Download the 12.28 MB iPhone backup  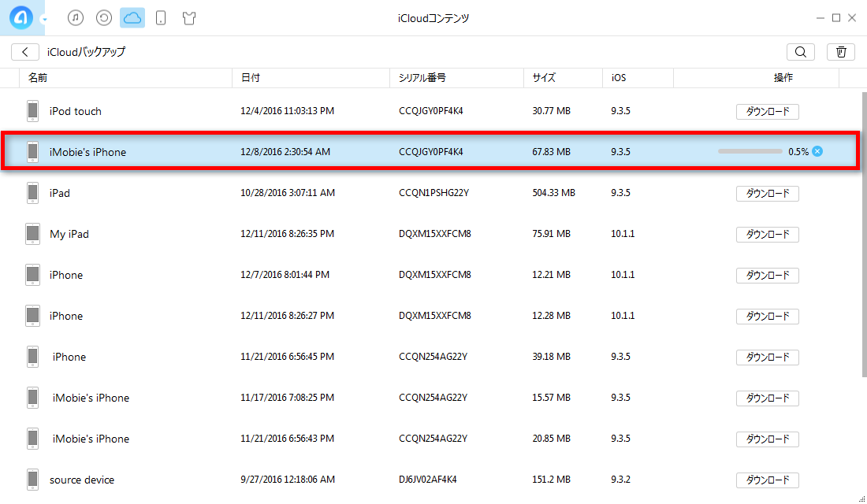click(768, 316)
